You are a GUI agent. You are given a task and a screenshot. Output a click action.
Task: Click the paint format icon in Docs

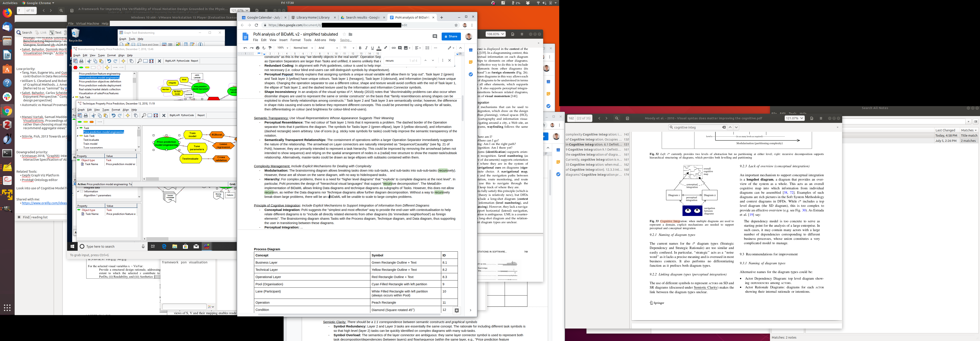[x=270, y=48]
